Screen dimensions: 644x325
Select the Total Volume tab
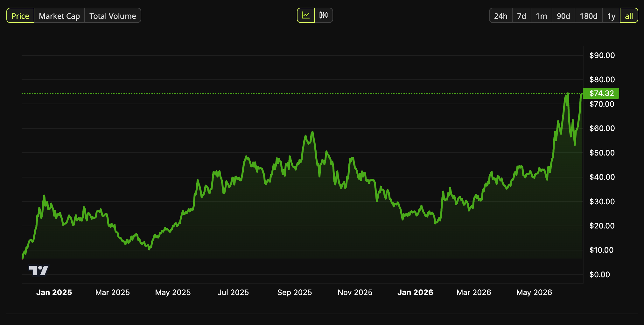[x=113, y=16]
